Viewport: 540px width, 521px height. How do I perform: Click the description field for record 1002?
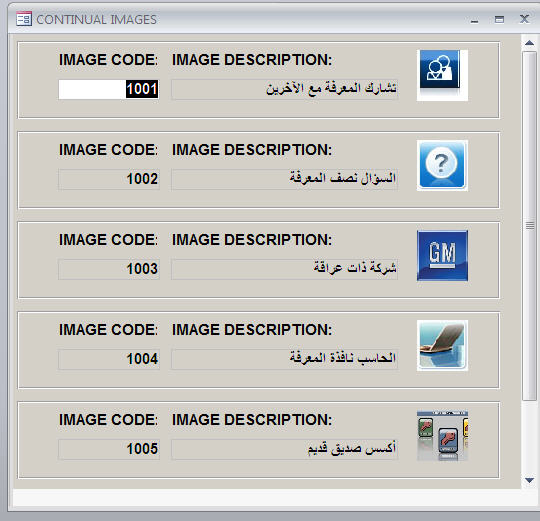pyautogui.click(x=285, y=179)
